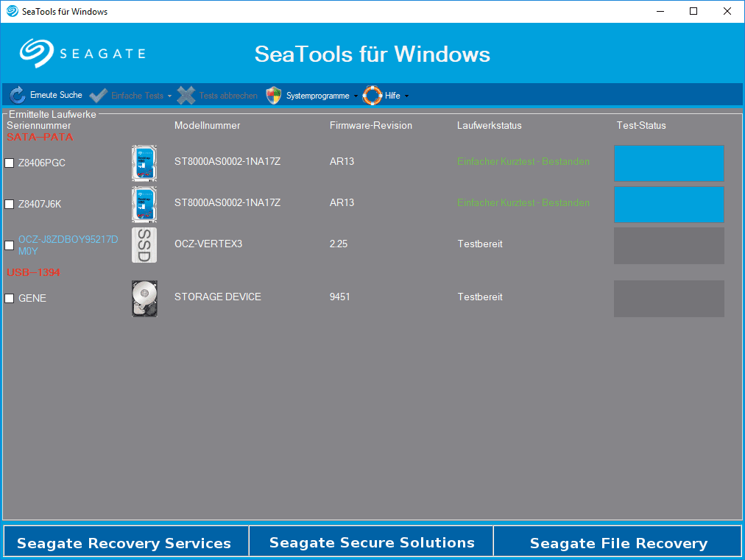Click Testbereit status for OCZ-VERTEX3
This screenshot has height=560, width=745.
[x=480, y=244]
